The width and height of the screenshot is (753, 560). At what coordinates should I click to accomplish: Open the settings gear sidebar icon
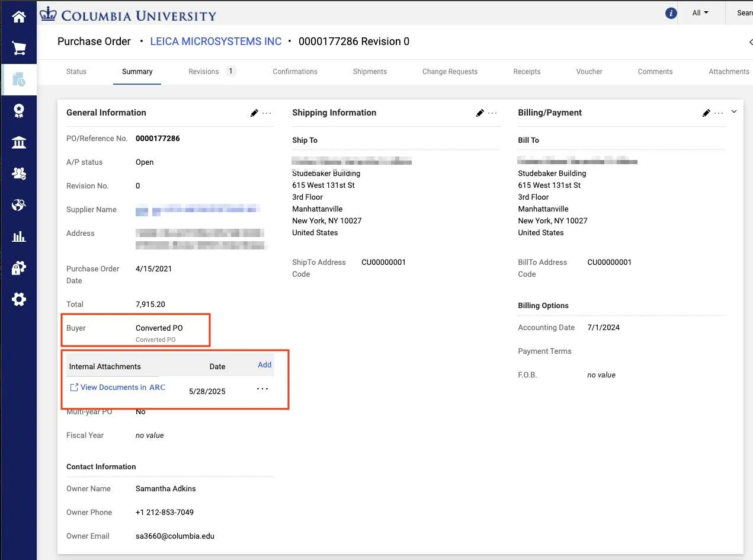tap(18, 299)
